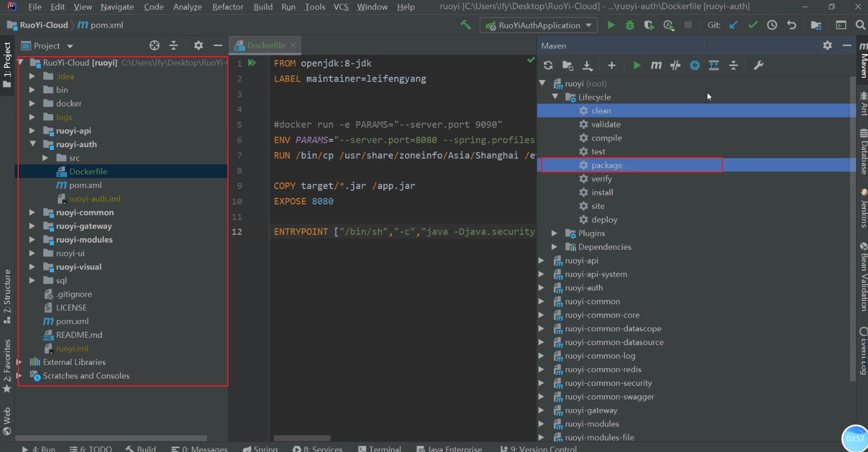Viewport: 868px width, 452px height.
Task: Open Maven panel gear options
Action: pyautogui.click(x=827, y=45)
